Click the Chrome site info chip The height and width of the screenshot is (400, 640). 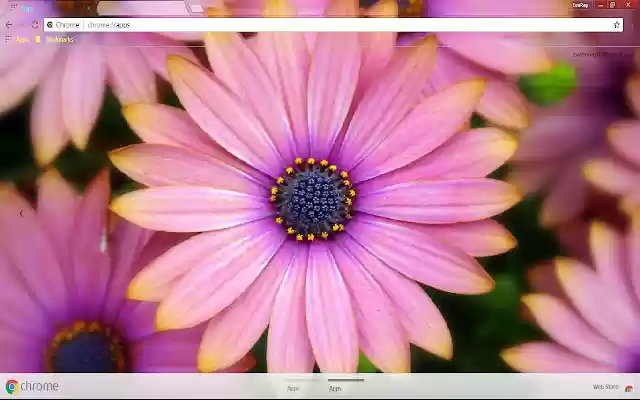[x=63, y=25]
